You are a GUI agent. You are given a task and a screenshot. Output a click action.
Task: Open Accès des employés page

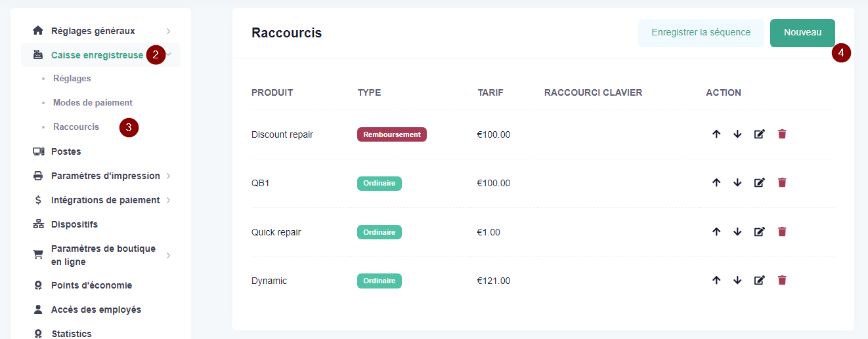(96, 309)
